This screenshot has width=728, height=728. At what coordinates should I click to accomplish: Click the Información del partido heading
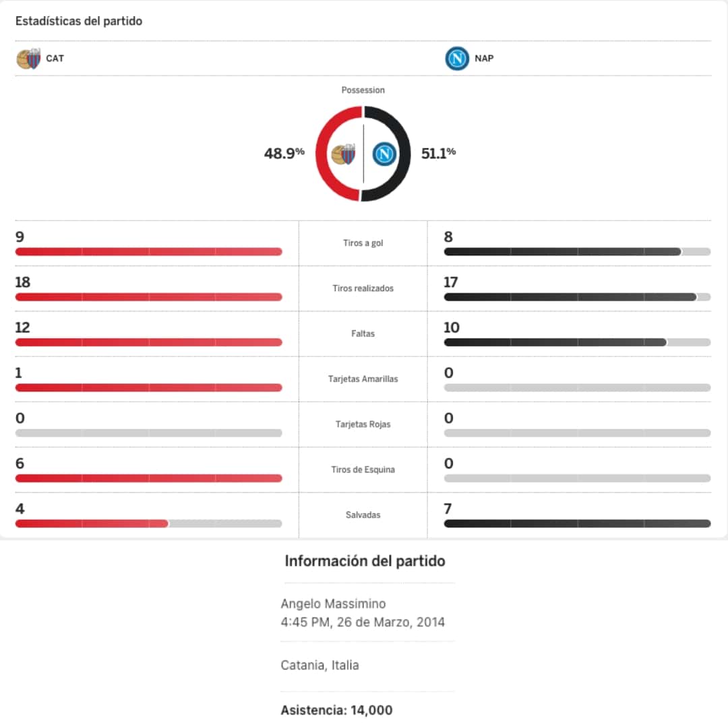[365, 561]
